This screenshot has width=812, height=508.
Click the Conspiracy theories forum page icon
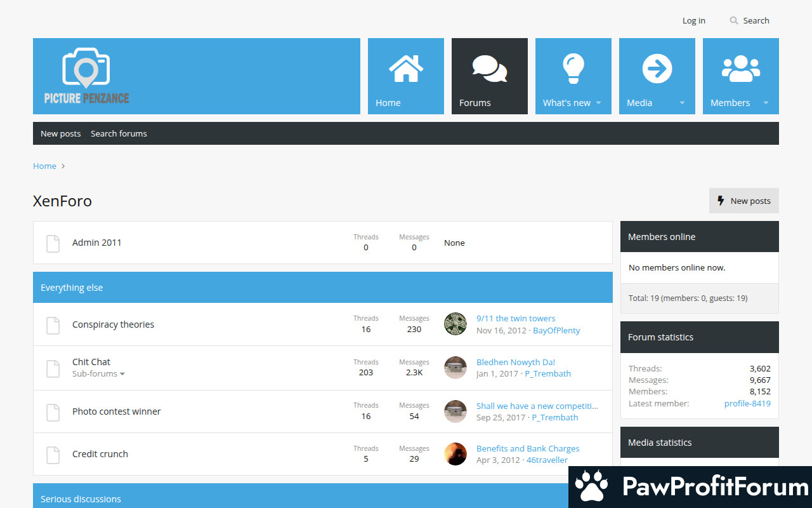tap(53, 325)
